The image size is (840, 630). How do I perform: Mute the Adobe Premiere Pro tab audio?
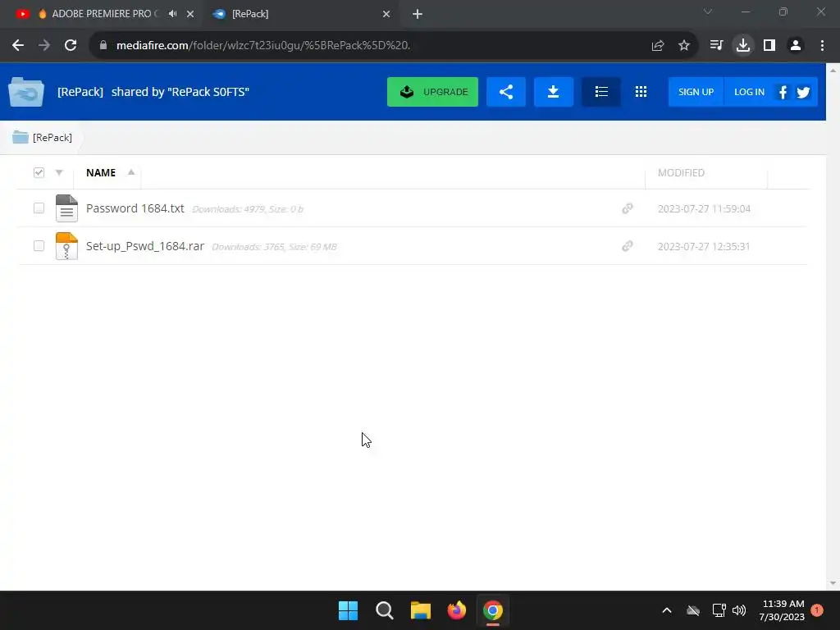(x=172, y=14)
